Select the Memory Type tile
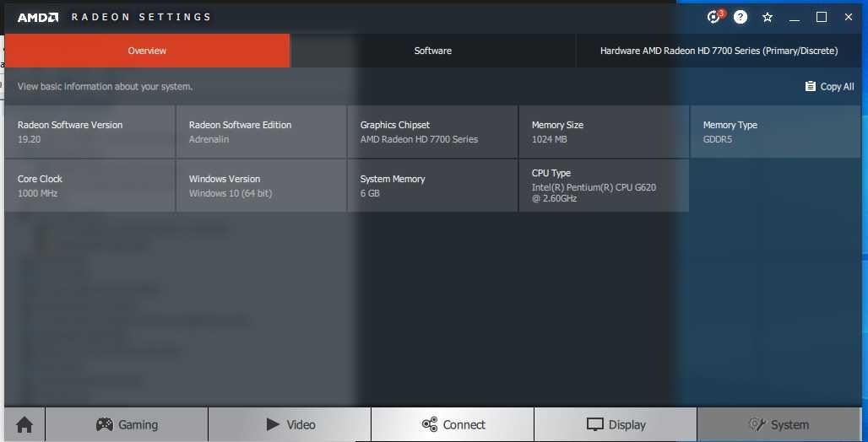The height and width of the screenshot is (442, 868). tap(776, 132)
